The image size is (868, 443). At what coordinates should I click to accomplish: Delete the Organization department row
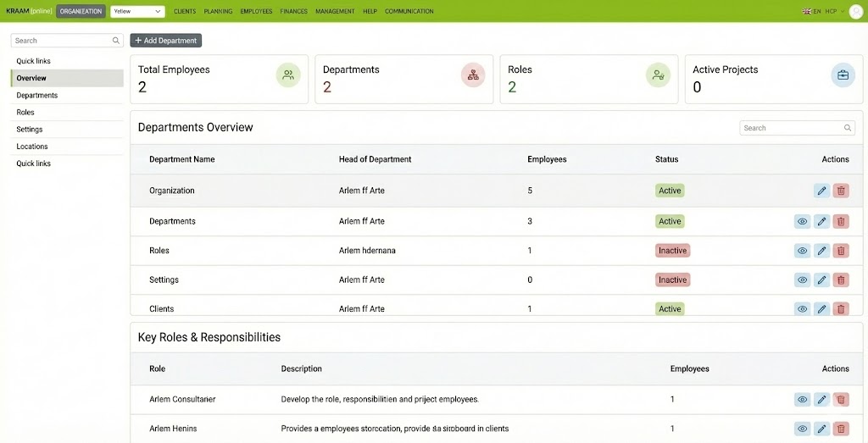click(x=841, y=191)
